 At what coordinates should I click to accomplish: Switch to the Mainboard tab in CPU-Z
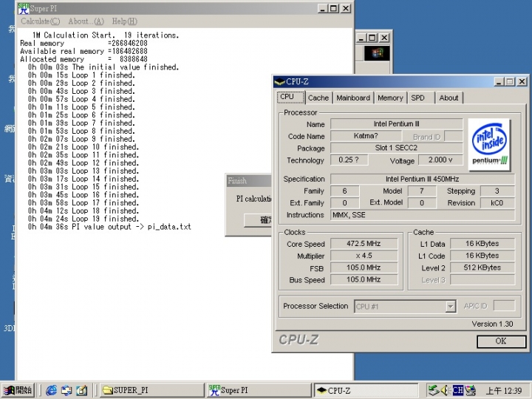point(353,98)
